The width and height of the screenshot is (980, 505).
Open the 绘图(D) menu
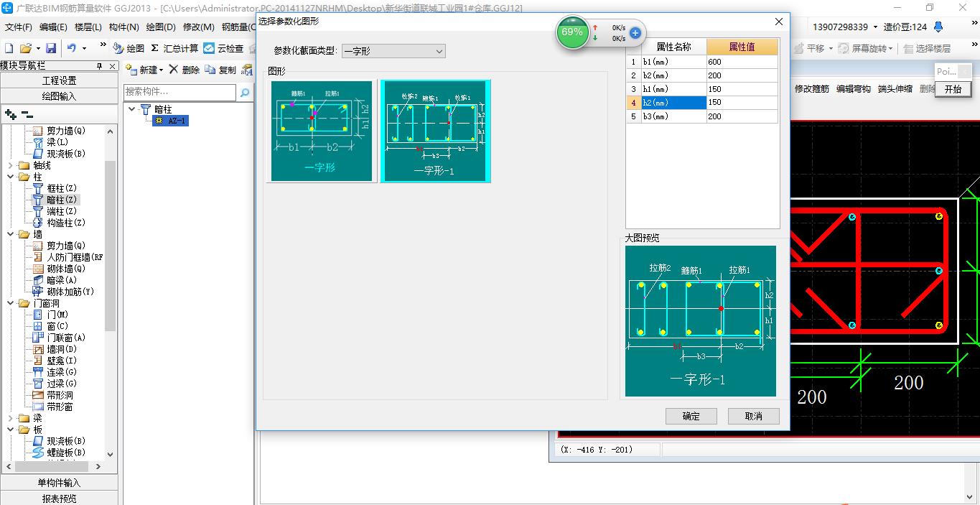coord(161,27)
